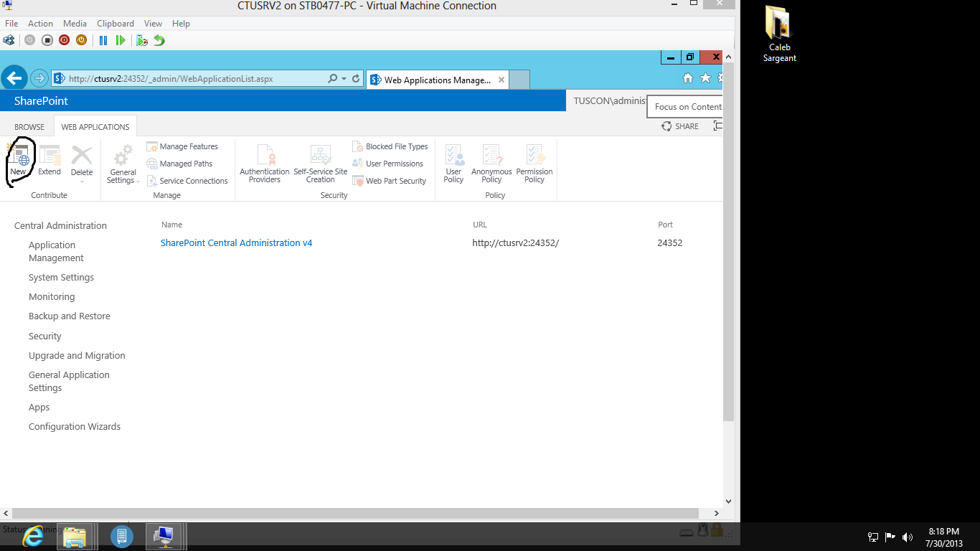Open Configuration Wizards in sidebar

(75, 427)
